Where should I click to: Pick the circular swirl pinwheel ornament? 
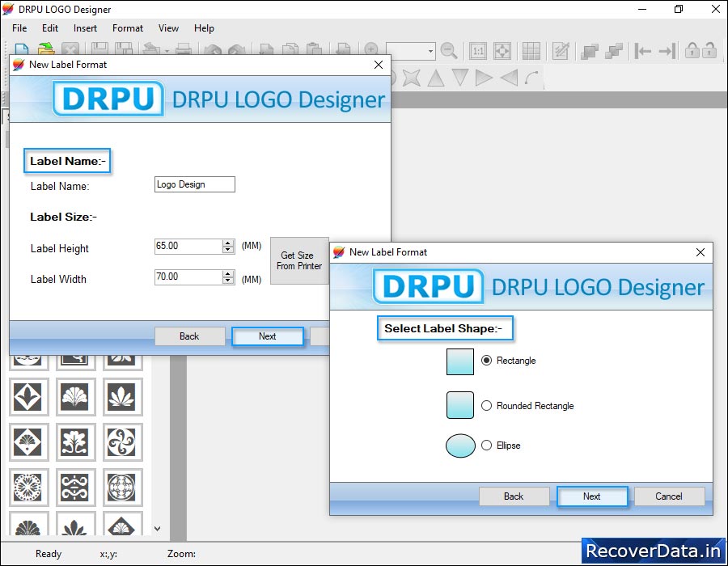point(122,441)
